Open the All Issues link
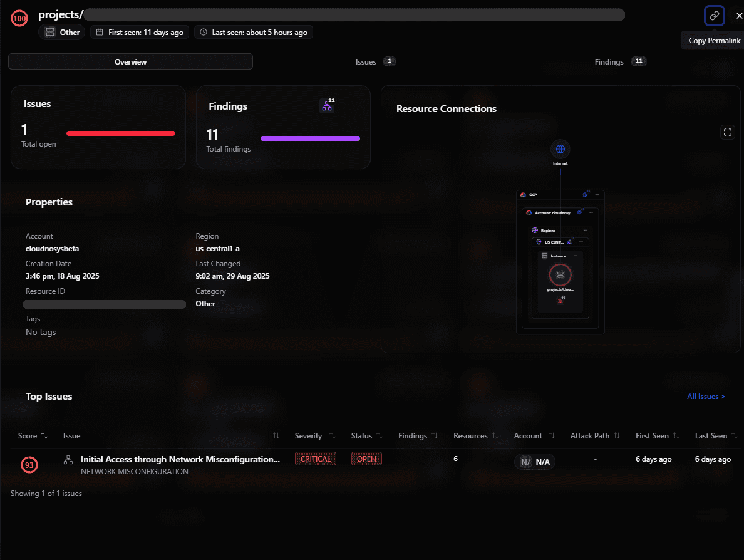Viewport: 744px width, 560px height. pyautogui.click(x=706, y=397)
